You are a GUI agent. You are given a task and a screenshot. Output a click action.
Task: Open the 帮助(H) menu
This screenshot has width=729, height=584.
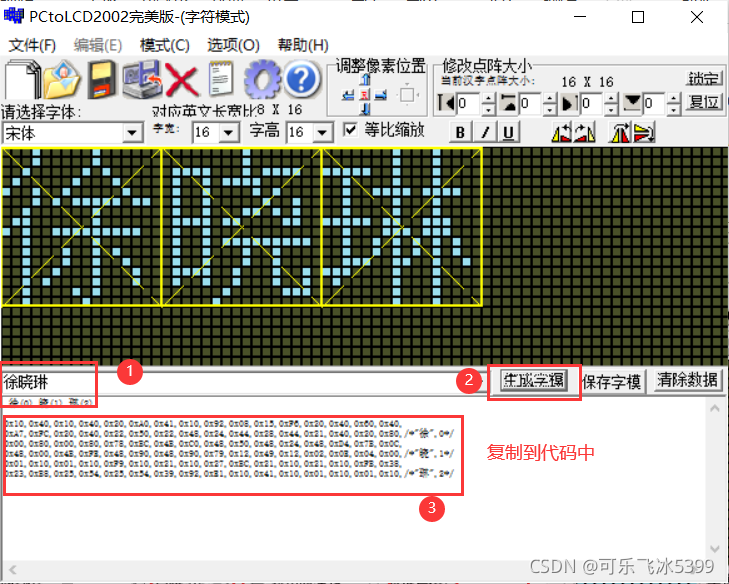tap(303, 45)
